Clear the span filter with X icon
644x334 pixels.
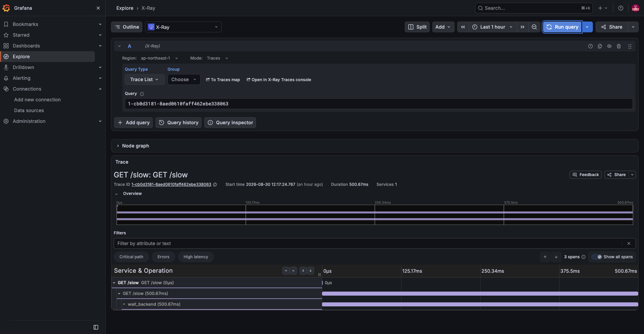click(629, 243)
